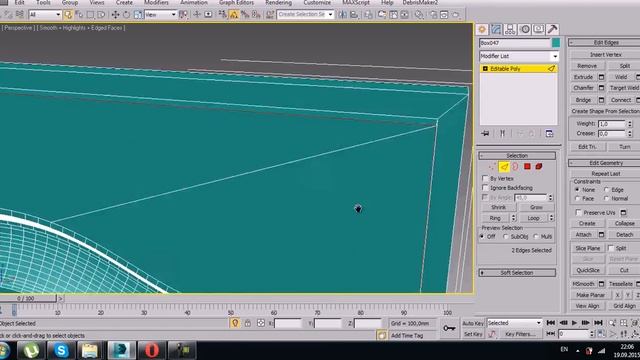Open the Skype icon in taskbar
Viewport: 640px width, 360px height.
tap(61, 351)
